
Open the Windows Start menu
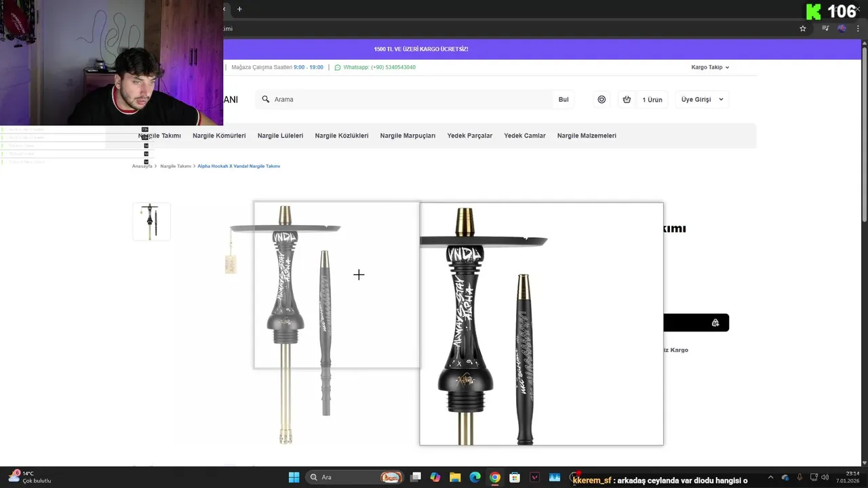[294, 477]
